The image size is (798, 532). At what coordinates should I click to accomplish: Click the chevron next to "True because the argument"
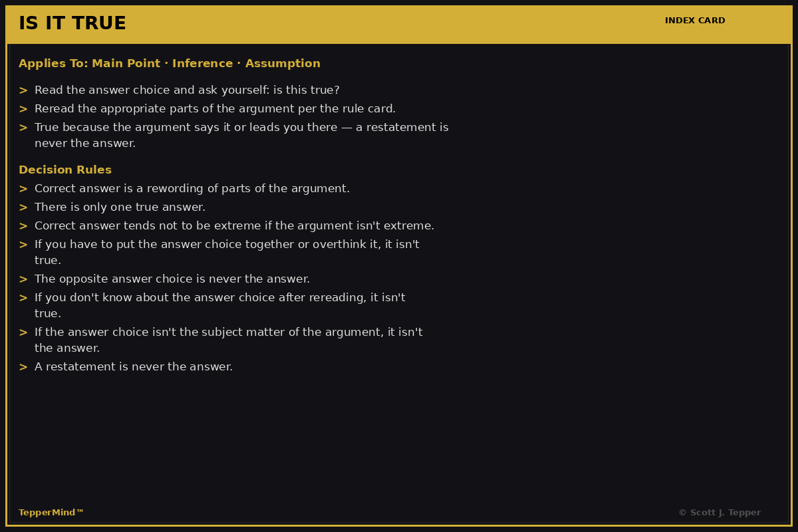pos(23,128)
